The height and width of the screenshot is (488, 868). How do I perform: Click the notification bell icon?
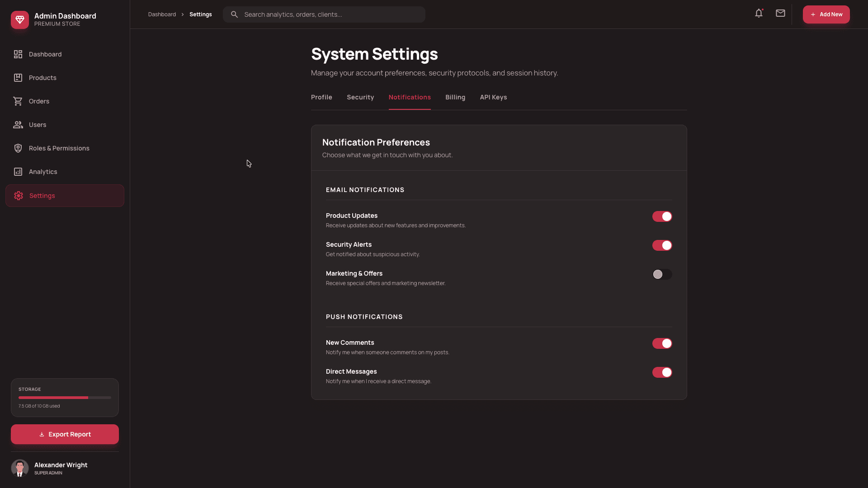click(x=758, y=13)
